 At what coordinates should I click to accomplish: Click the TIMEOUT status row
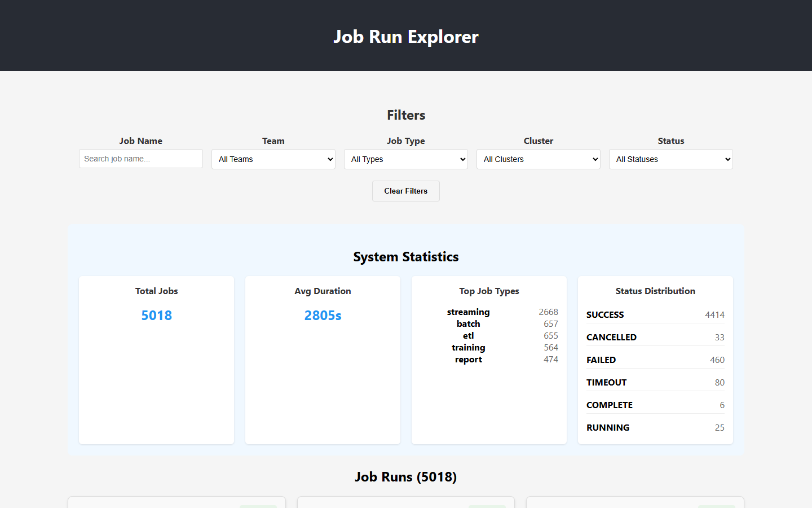(655, 383)
